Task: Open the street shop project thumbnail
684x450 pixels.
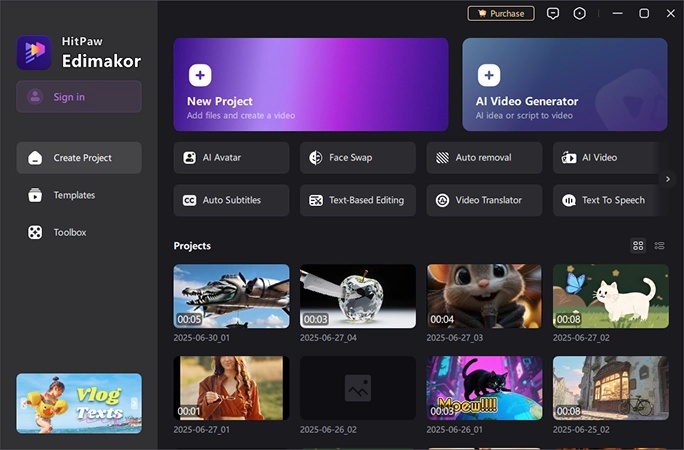Action: pos(611,388)
